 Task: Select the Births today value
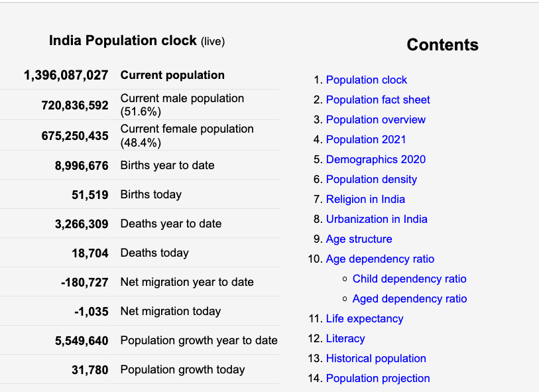pos(90,194)
